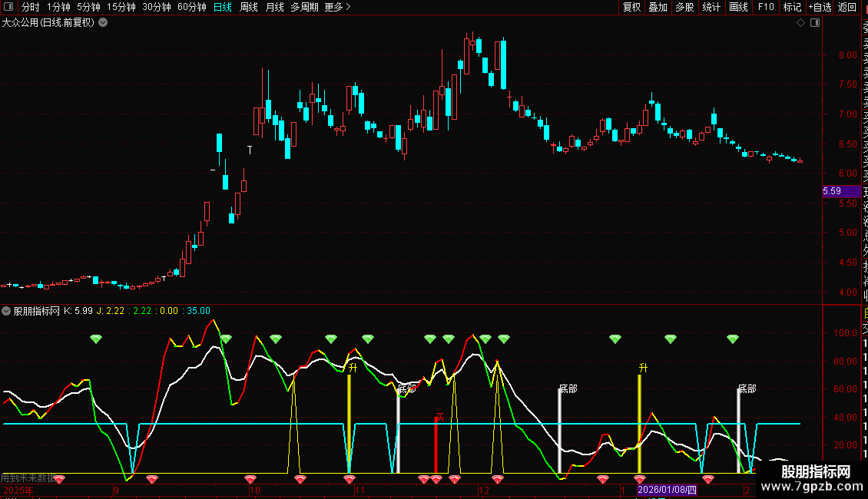
Task: Open the 更多 periods expander
Action: pyautogui.click(x=337, y=8)
